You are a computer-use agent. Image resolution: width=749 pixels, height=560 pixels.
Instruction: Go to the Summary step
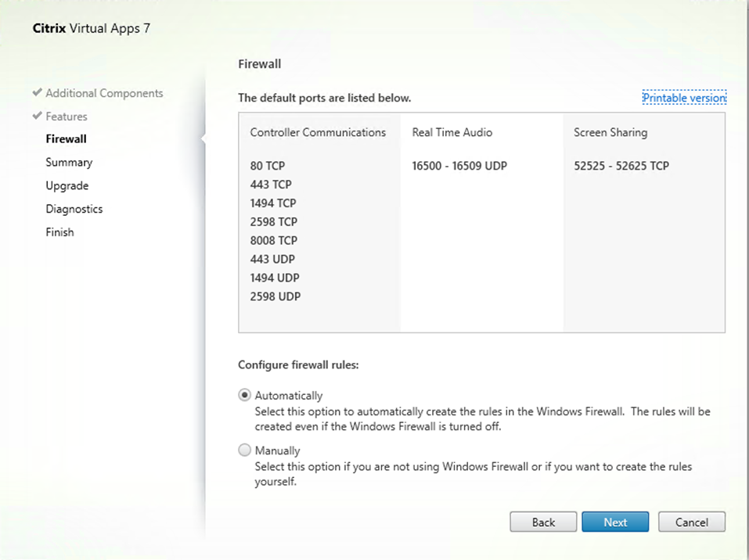coord(69,163)
